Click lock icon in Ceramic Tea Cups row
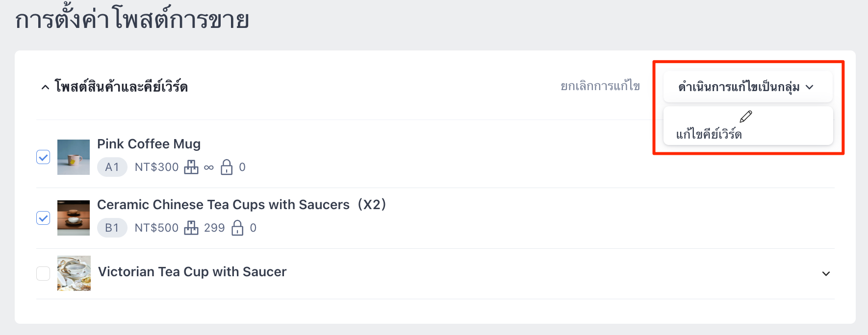Image resolution: width=868 pixels, height=335 pixels. 237,228
